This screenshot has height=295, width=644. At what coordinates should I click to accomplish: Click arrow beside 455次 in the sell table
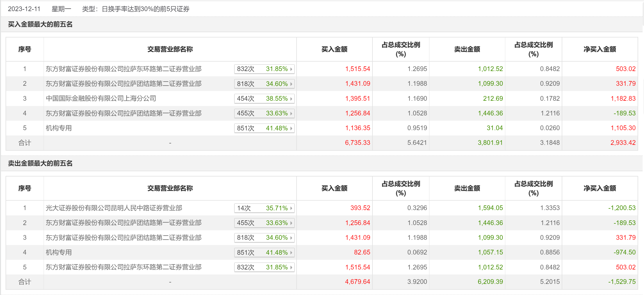[x=291, y=223]
